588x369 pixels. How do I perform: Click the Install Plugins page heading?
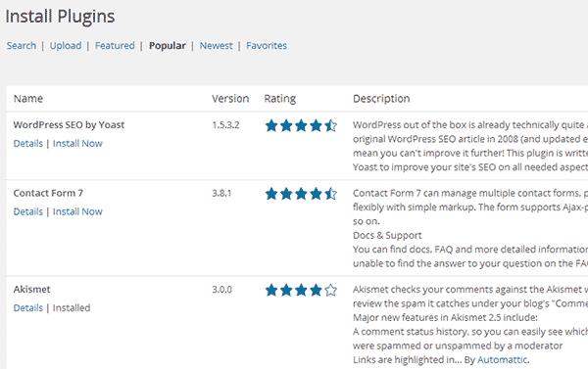click(60, 17)
